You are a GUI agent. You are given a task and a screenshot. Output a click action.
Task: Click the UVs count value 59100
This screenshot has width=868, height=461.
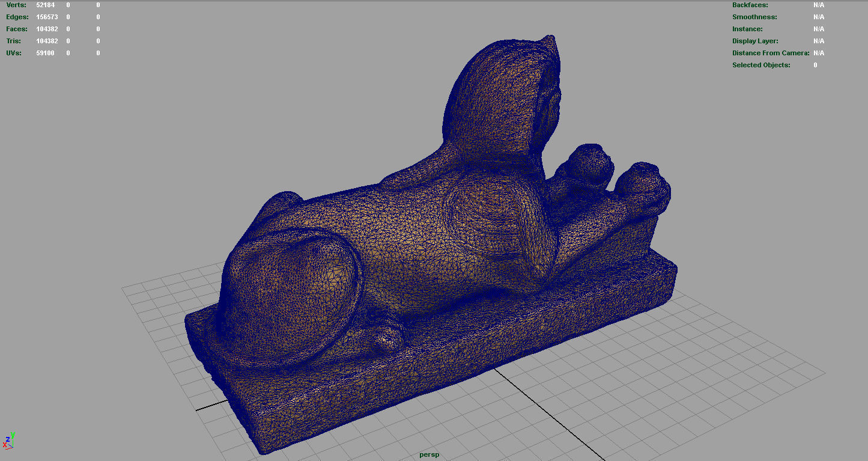click(x=45, y=53)
